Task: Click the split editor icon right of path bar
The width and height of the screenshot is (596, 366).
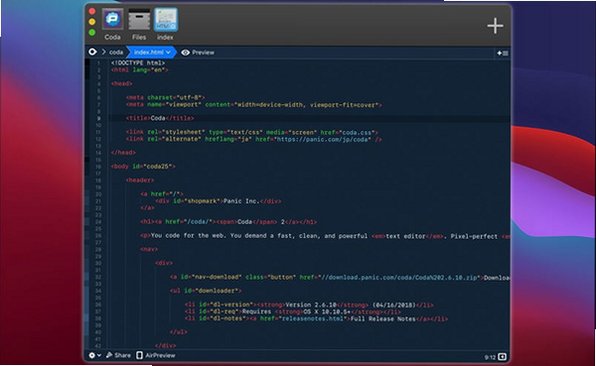Action: [502, 53]
